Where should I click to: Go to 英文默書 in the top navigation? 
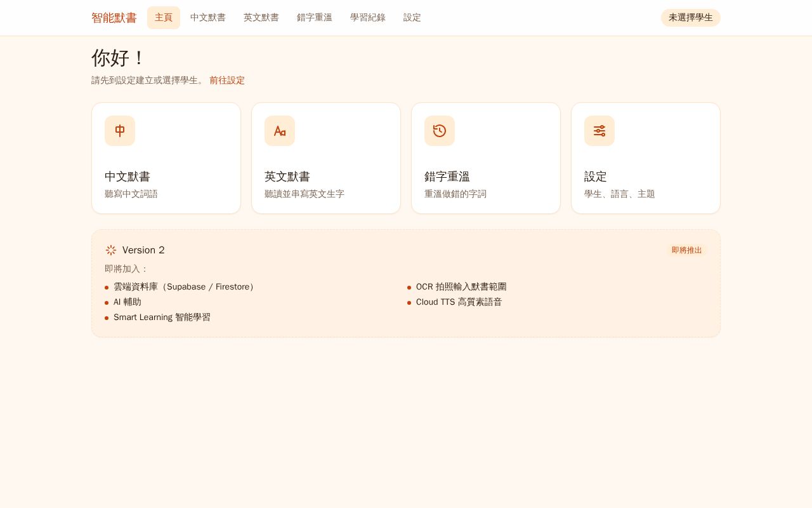261,18
